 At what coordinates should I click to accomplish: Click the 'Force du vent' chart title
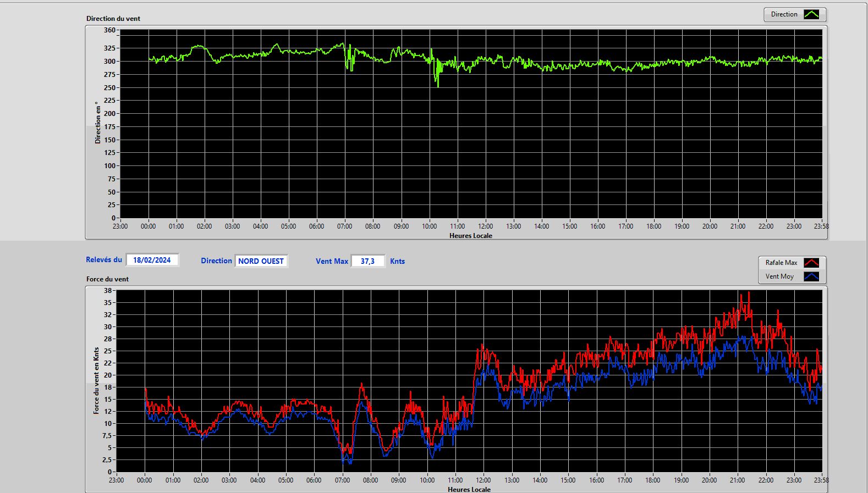[x=107, y=279]
